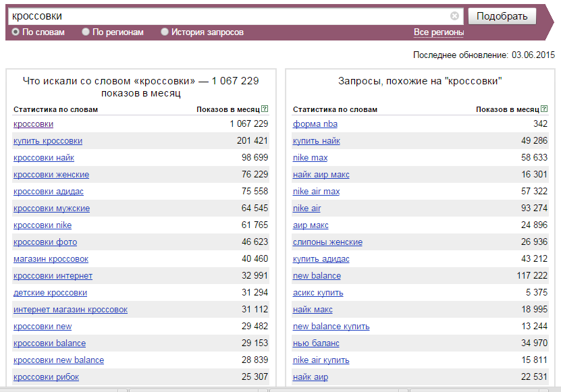
Task: Open the 'кроссовки мужские' link
Action: point(51,208)
